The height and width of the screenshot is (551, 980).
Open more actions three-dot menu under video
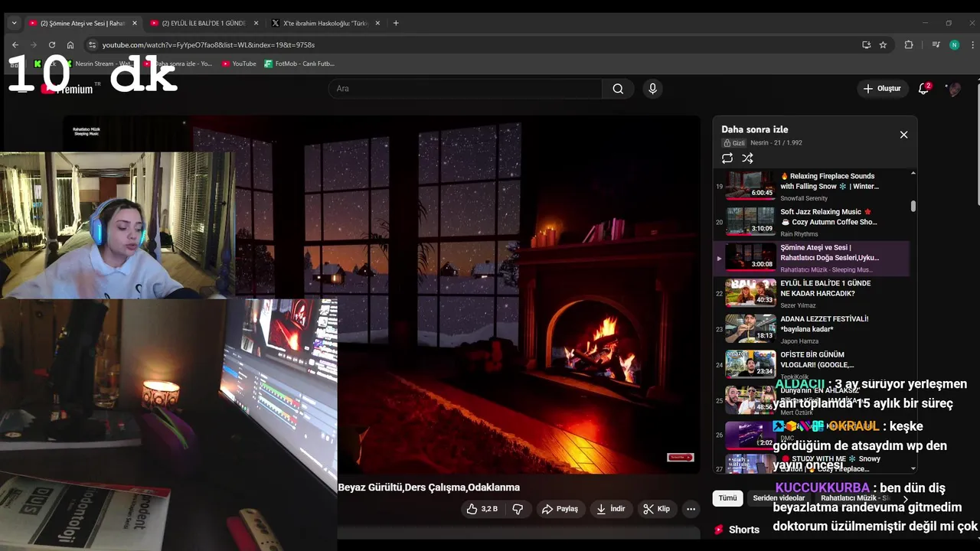coord(691,509)
